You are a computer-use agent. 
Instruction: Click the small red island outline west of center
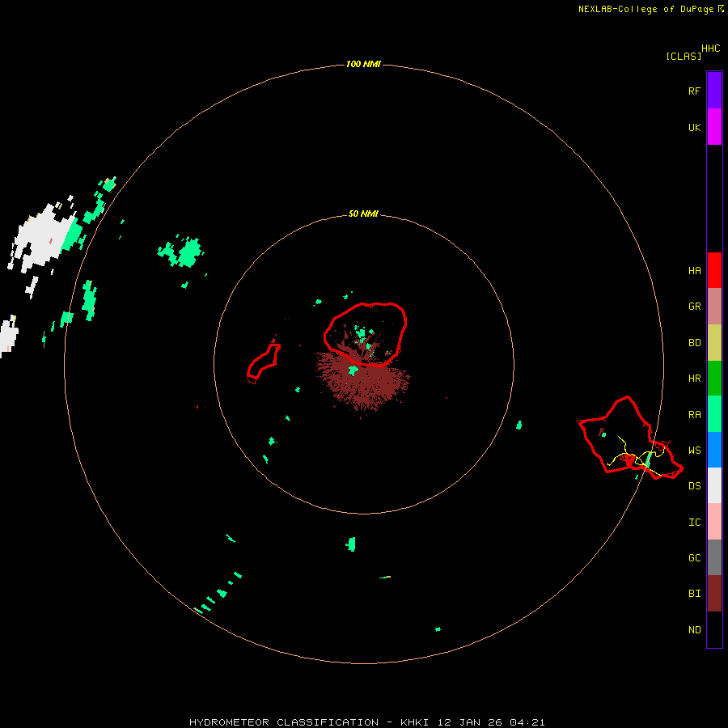tap(263, 363)
